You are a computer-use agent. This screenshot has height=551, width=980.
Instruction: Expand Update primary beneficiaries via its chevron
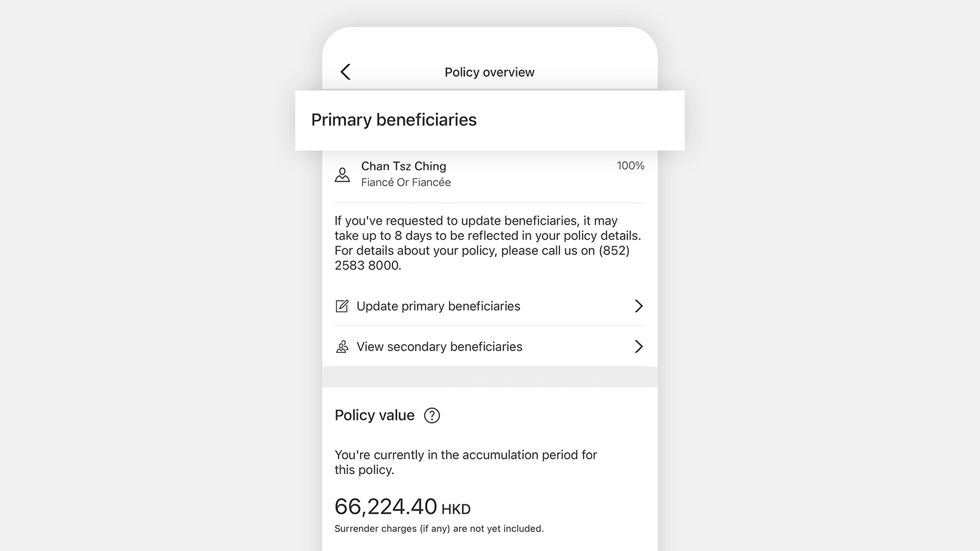(x=638, y=306)
